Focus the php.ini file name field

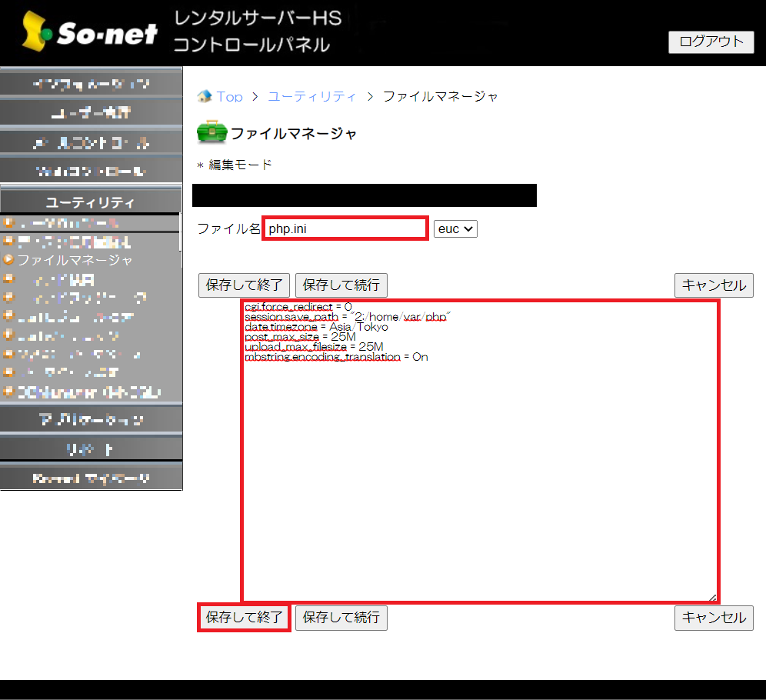click(x=345, y=228)
